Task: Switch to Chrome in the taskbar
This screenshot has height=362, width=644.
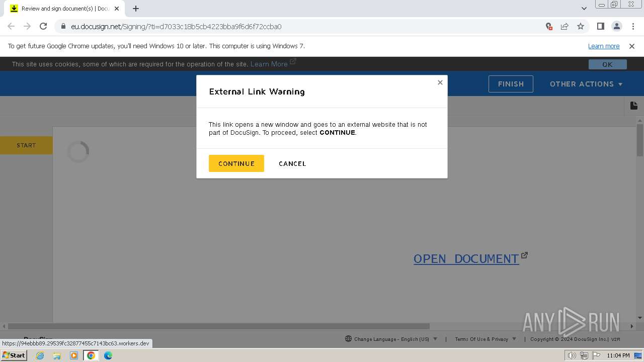Action: pos(91,355)
